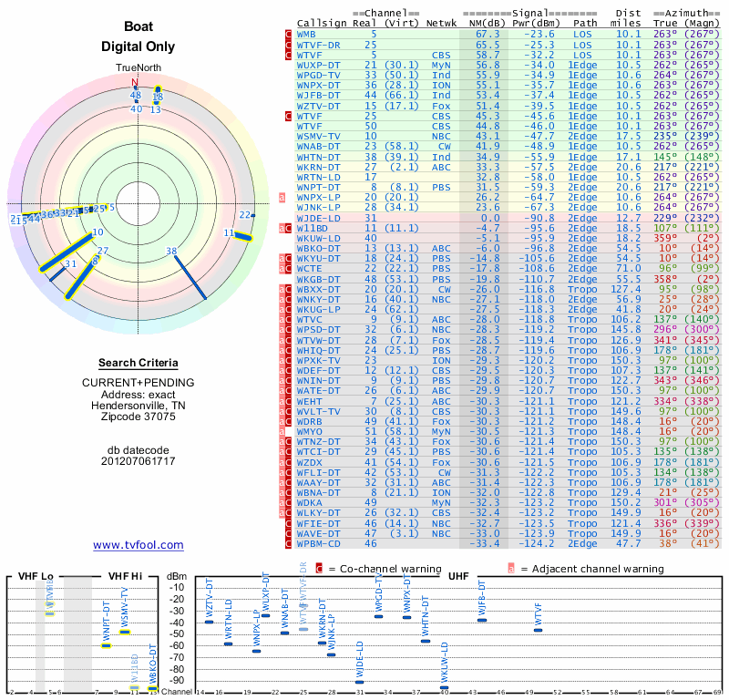Click the warning icon pair beside W11BD

(x=285, y=229)
